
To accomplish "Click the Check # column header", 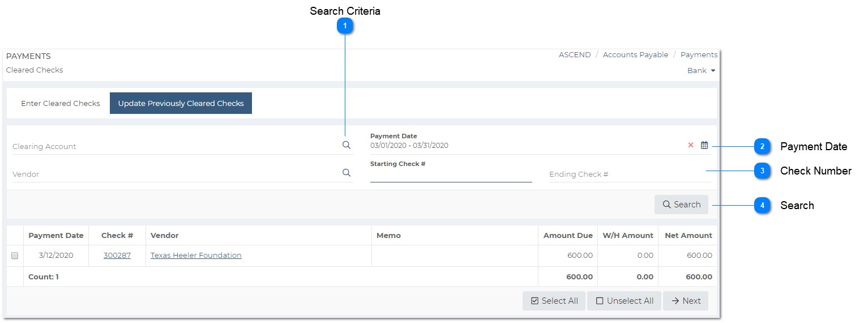I will point(117,235).
